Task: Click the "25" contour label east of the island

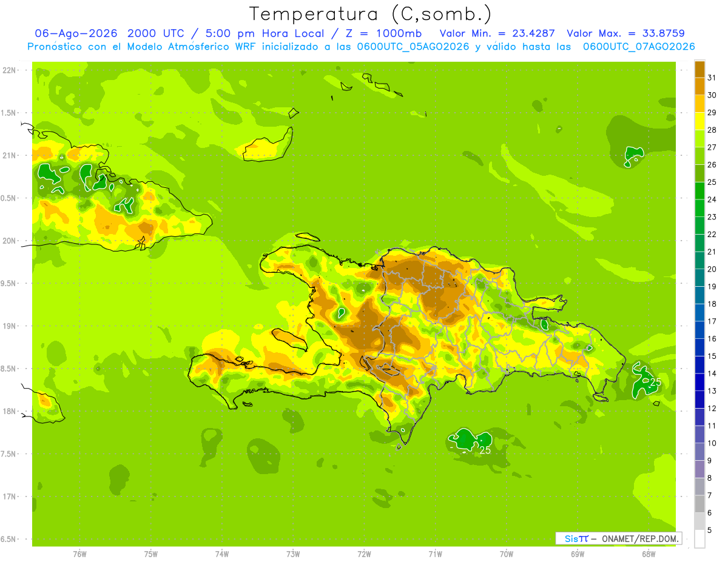Action: (x=655, y=383)
